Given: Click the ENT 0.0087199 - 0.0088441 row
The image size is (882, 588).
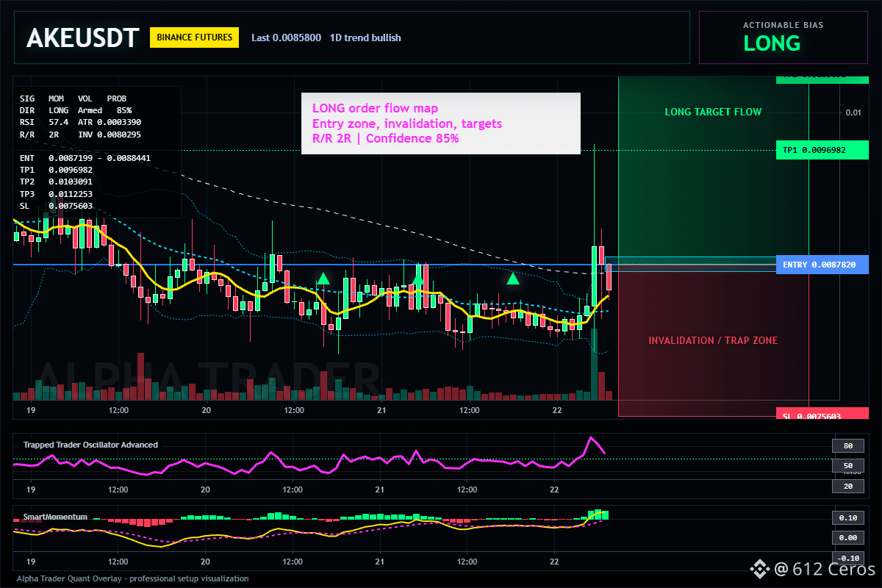Looking at the screenshot, I should click(85, 158).
